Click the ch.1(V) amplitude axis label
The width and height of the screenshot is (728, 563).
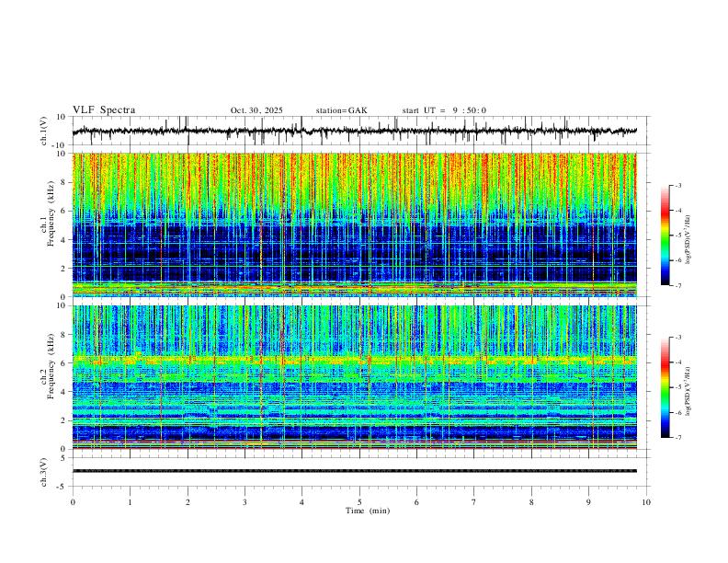pos(44,131)
